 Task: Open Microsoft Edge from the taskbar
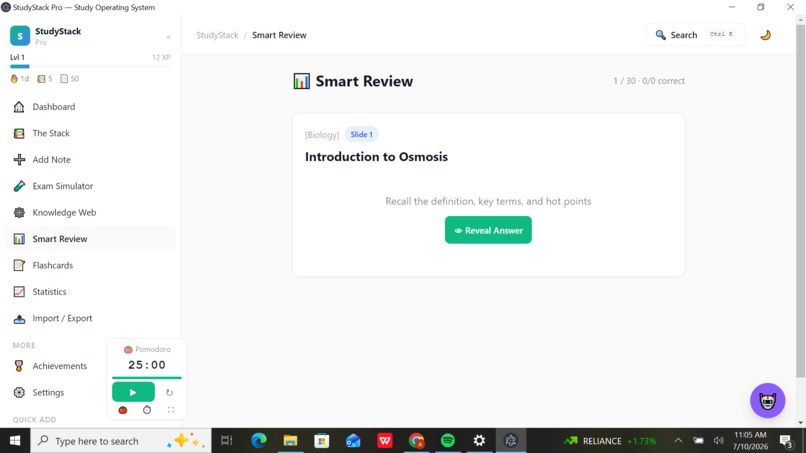coord(259,441)
